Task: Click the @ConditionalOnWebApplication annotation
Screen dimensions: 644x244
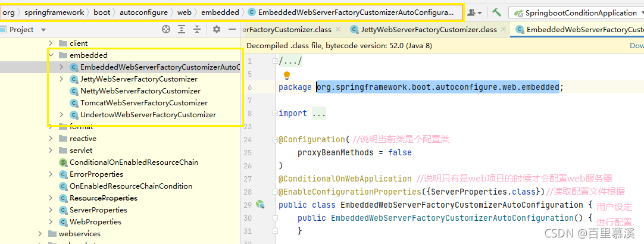Action: tap(345, 179)
